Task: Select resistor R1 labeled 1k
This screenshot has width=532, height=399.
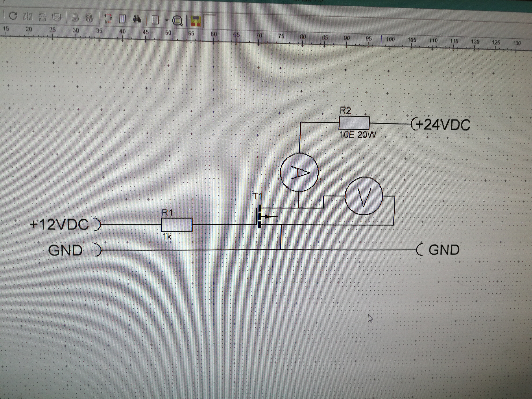Action: coord(177,225)
